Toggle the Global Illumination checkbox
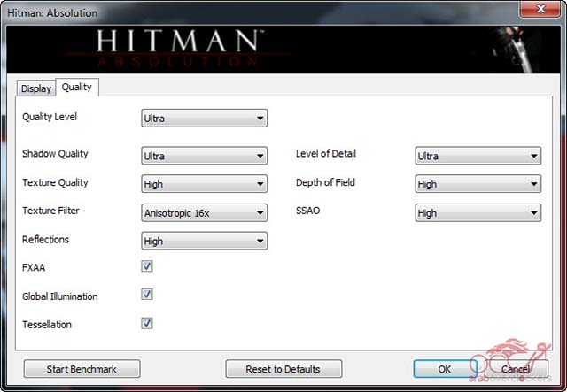567x392 pixels. point(147,295)
